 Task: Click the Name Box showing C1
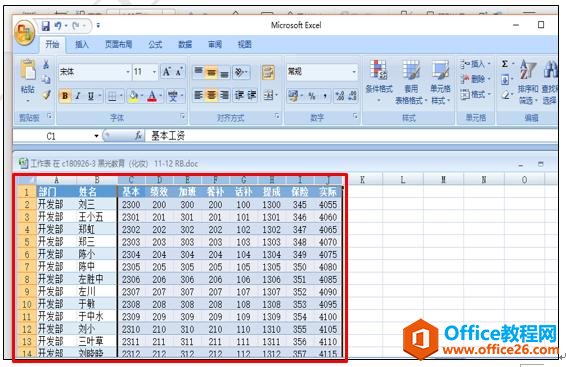[x=53, y=136]
